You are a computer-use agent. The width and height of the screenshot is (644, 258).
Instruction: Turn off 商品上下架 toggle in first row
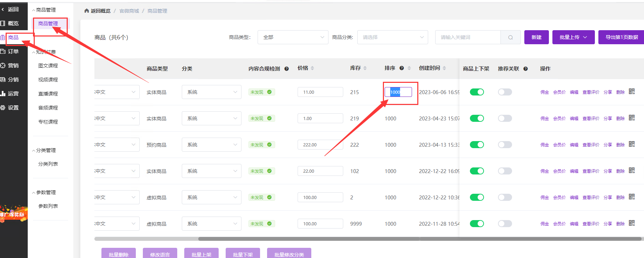tap(477, 92)
